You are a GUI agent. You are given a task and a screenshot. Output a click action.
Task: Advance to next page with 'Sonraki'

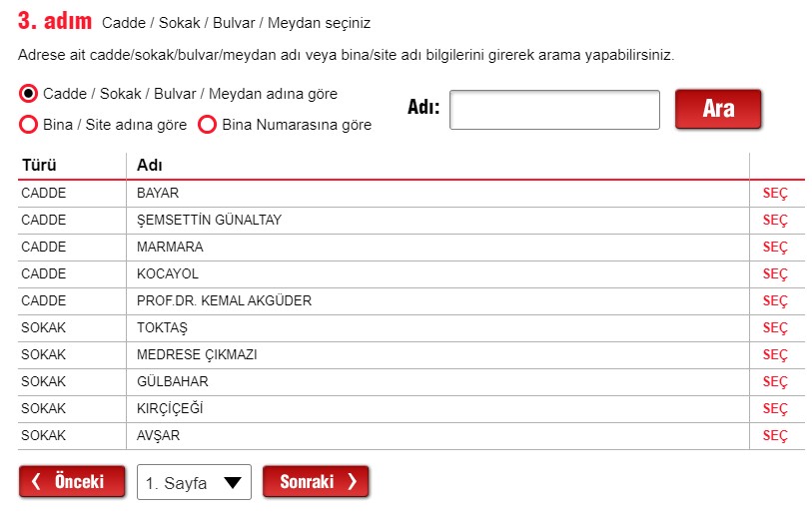point(316,482)
